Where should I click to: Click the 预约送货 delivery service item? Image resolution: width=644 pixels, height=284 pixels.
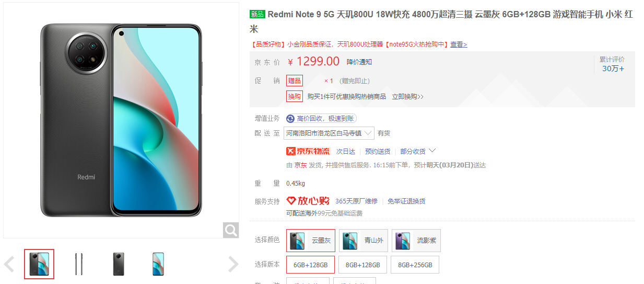378,152
